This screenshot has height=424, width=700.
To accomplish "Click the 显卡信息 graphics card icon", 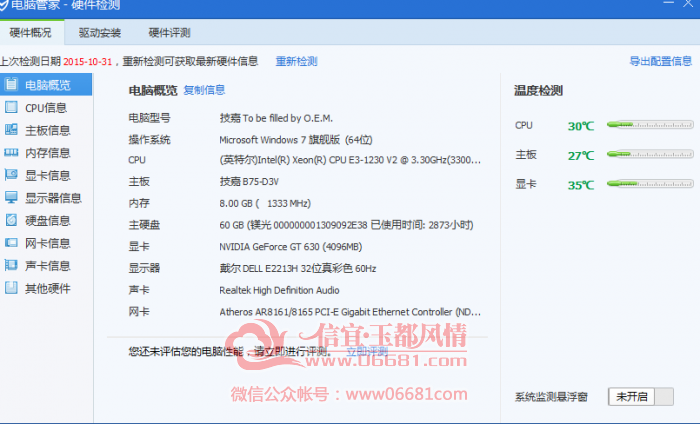I will click(x=11, y=175).
